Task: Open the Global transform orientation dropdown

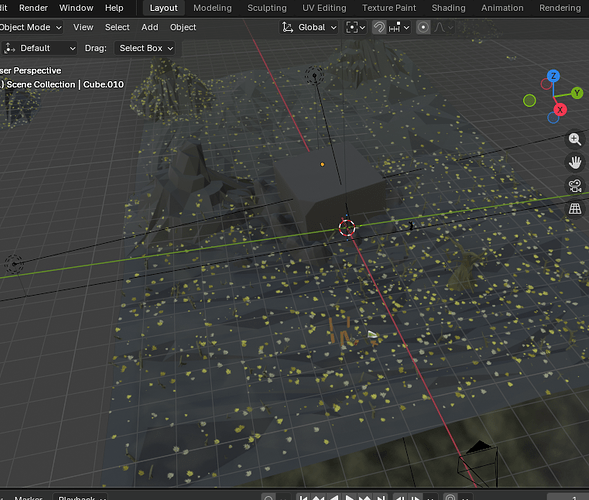Action: click(308, 27)
